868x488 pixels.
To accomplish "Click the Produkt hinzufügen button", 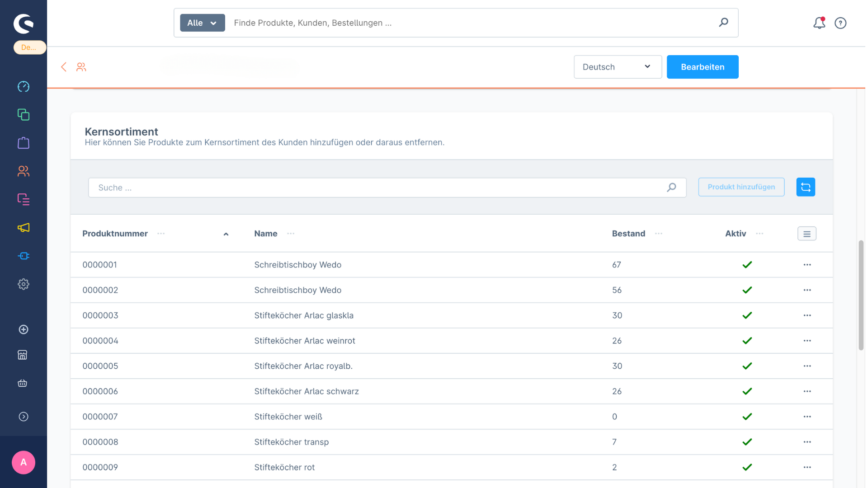I will point(741,187).
